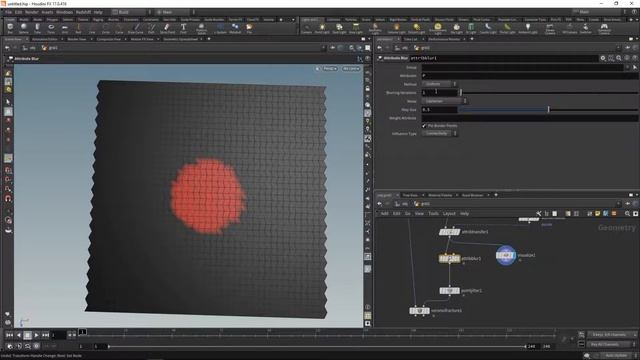Select the voronoifracture1 node

click(x=419, y=311)
